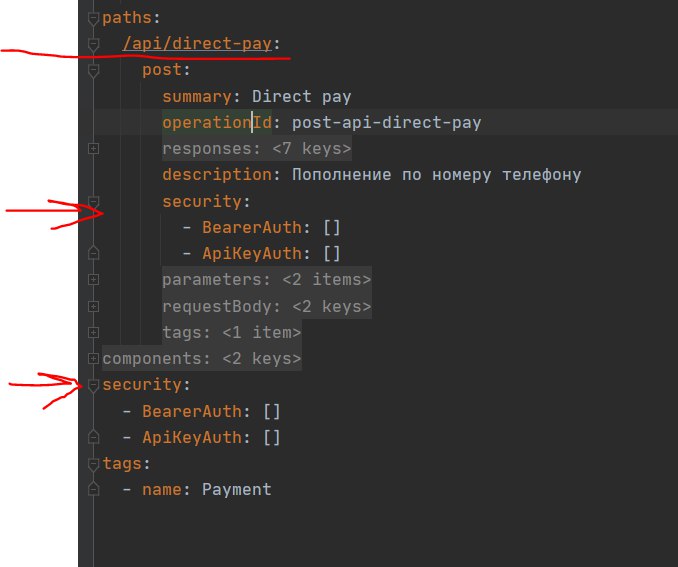Collapse the post block fold marker

coord(93,70)
